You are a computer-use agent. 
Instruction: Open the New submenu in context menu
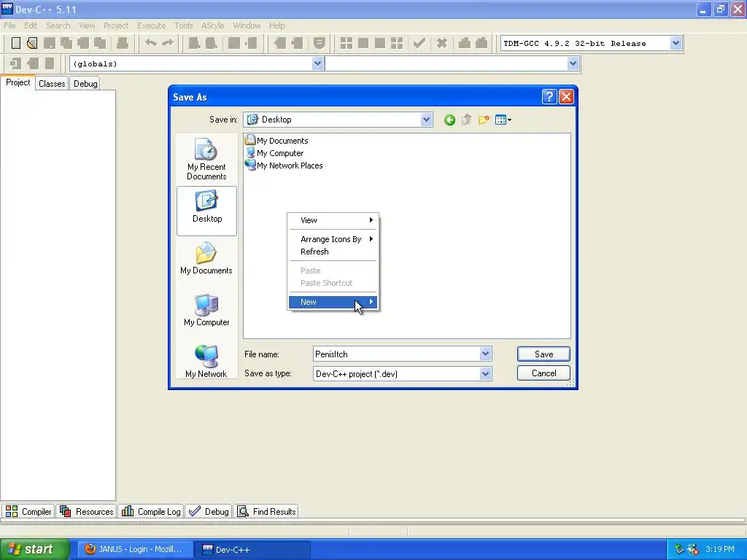point(333,302)
